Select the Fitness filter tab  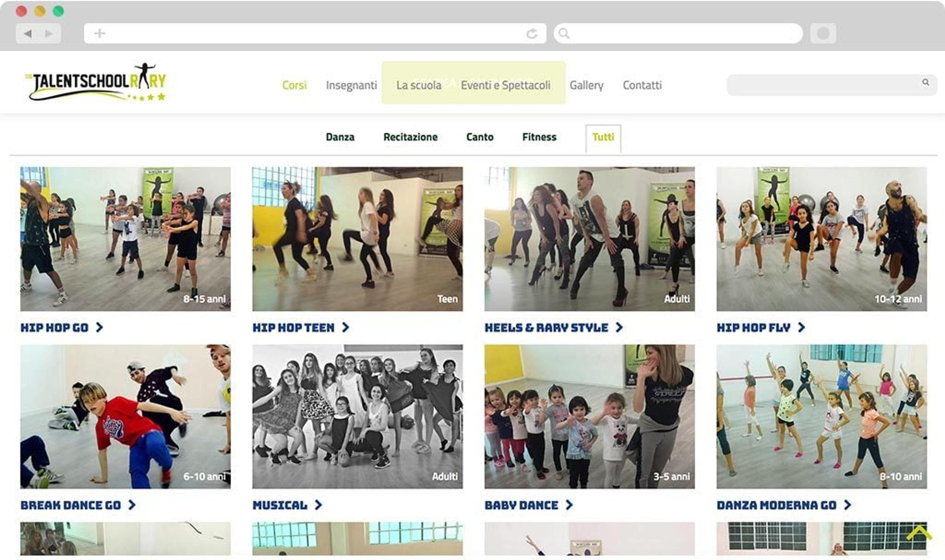click(539, 137)
